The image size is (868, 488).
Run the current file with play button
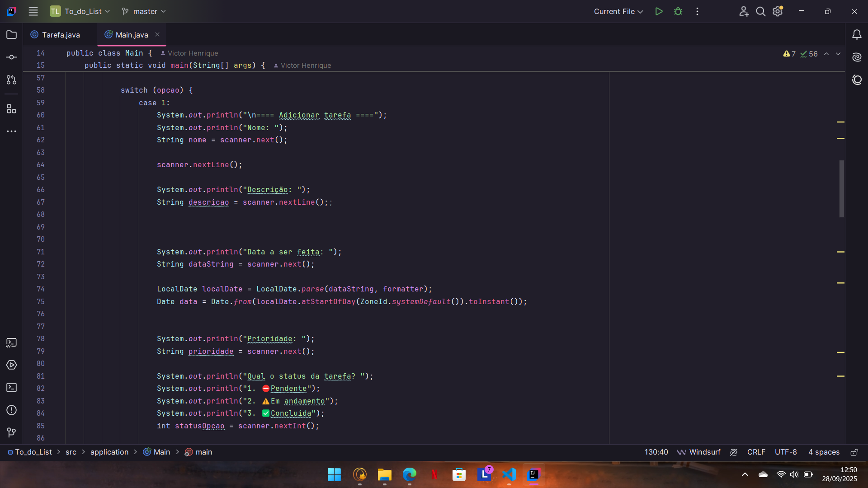tap(659, 11)
